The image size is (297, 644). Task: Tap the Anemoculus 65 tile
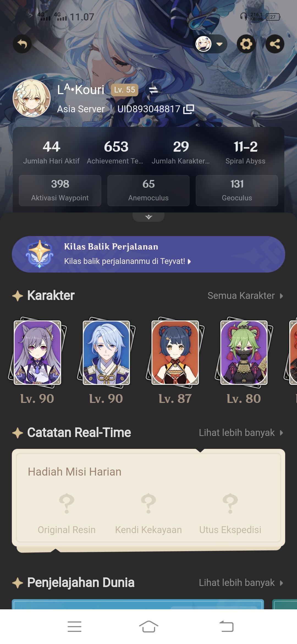click(148, 190)
